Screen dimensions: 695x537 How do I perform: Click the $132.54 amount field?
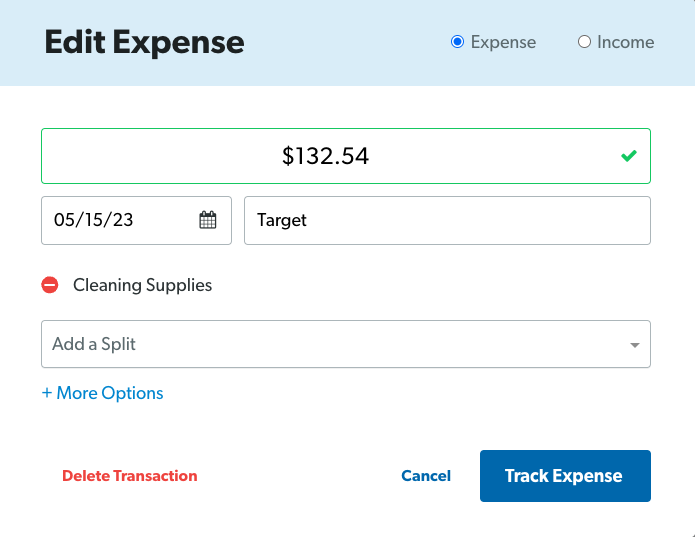[346, 156]
